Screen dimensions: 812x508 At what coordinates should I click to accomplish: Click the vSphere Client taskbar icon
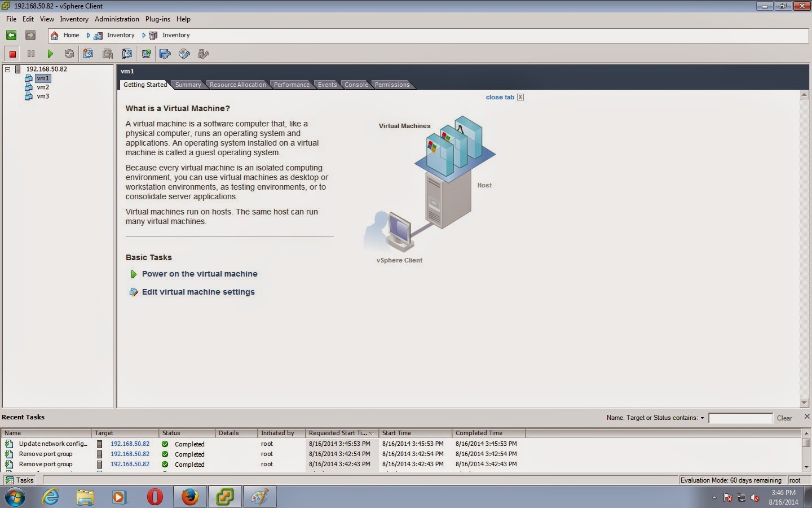225,497
